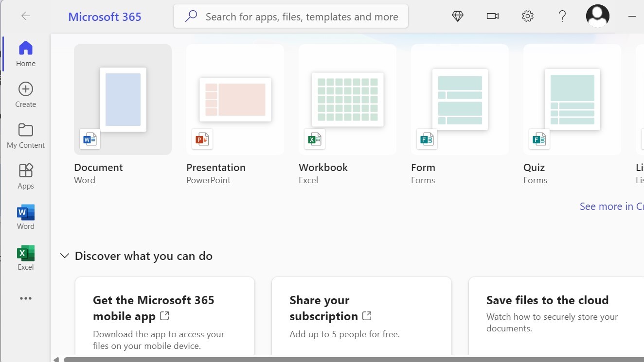Click the PowerPoint badge on Presentation card
Screen dimensions: 644x362
point(202,139)
